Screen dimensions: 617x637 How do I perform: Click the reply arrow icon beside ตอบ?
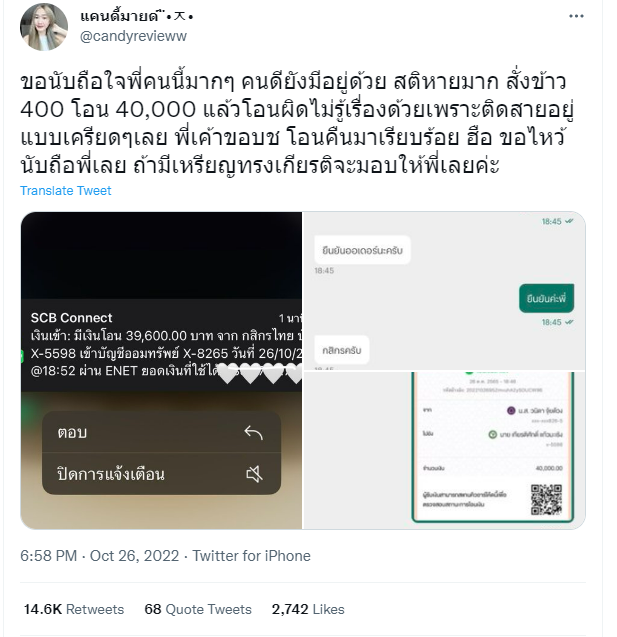coord(254,432)
